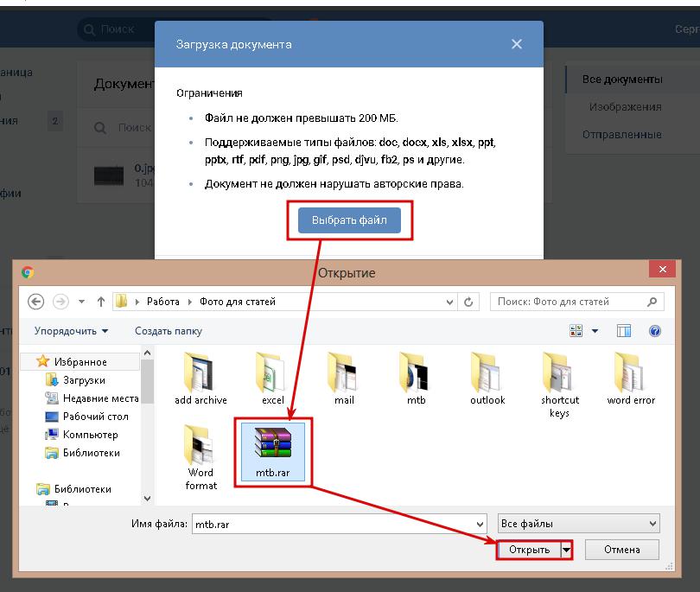Click the Выбрать файл button

(x=349, y=220)
